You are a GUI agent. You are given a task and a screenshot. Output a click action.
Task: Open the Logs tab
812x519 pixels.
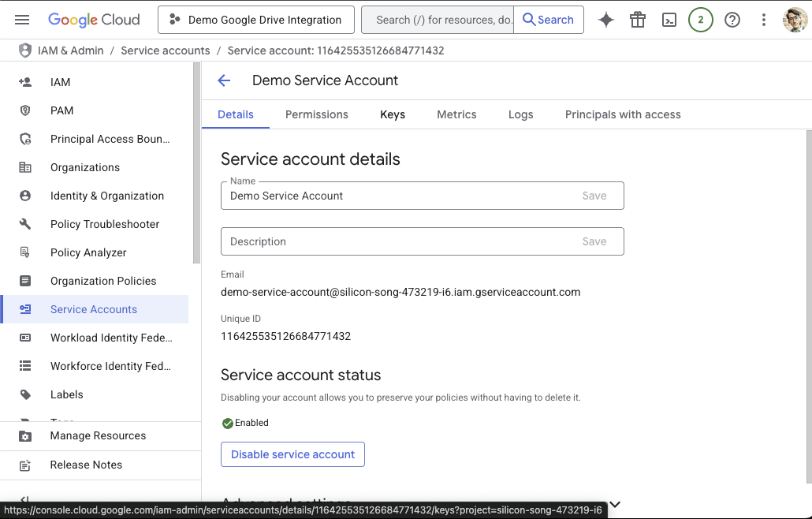(520, 114)
